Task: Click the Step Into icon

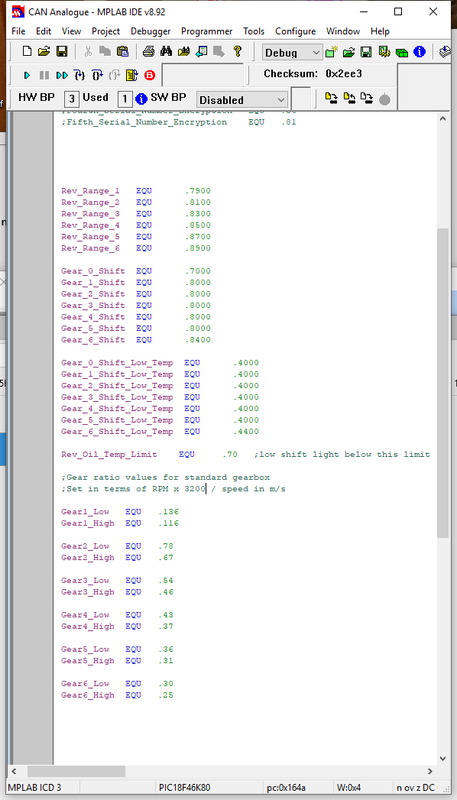Action: tap(79, 76)
